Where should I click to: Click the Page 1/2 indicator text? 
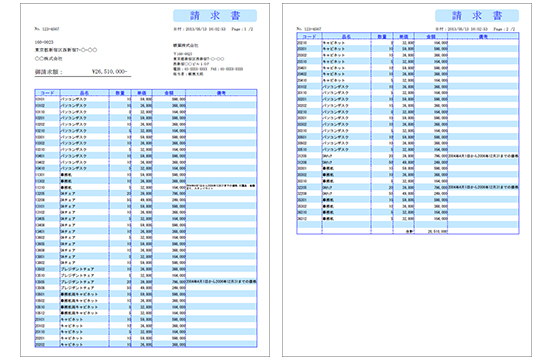click(x=242, y=29)
